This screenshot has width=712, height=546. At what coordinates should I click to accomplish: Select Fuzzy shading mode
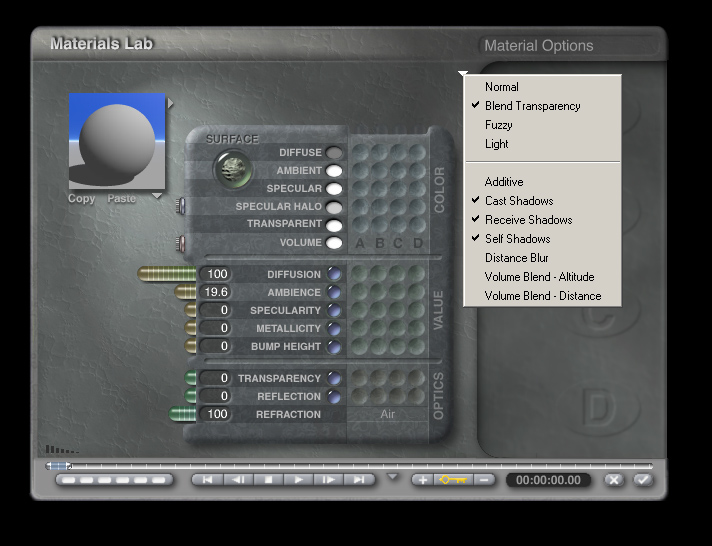(543, 125)
